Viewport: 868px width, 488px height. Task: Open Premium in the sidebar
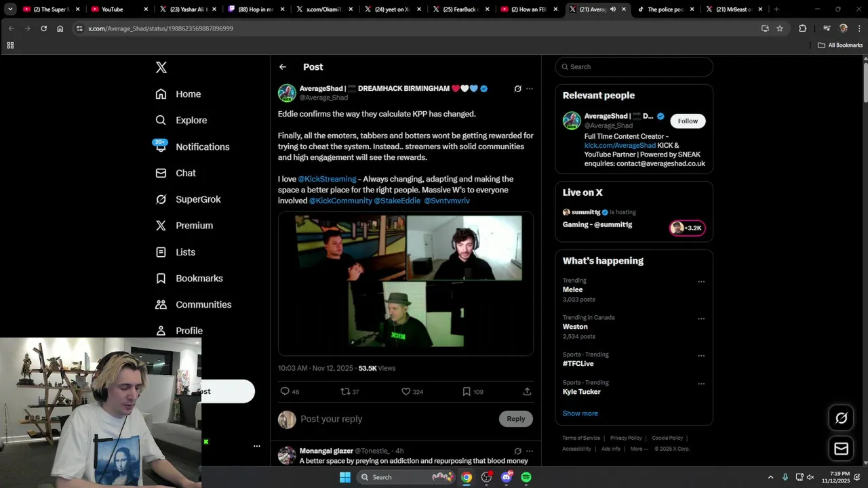[184, 226]
